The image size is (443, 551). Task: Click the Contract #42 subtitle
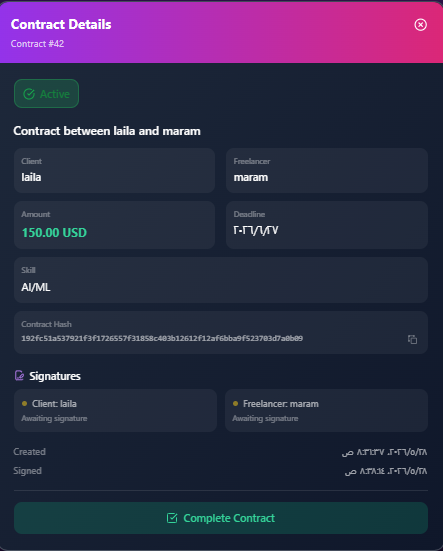pos(37,44)
